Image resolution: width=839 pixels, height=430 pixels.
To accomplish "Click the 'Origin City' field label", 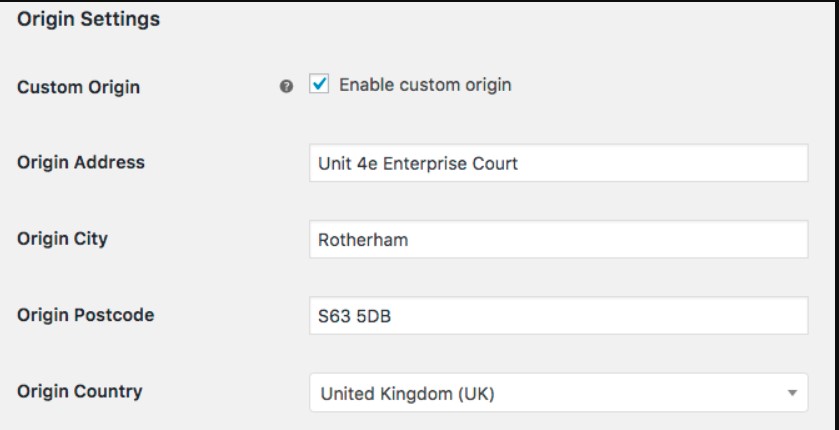I will [64, 238].
